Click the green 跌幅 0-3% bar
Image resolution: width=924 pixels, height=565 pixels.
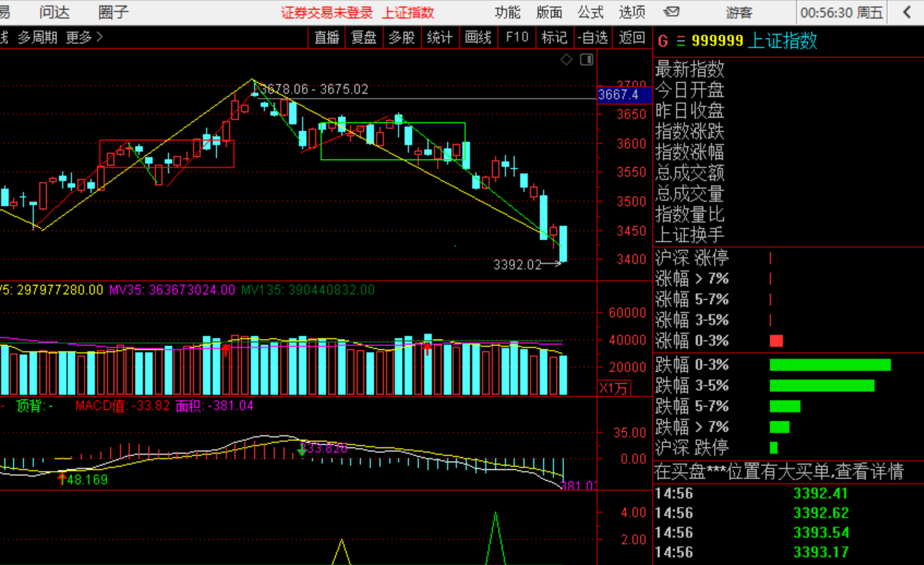tap(830, 364)
